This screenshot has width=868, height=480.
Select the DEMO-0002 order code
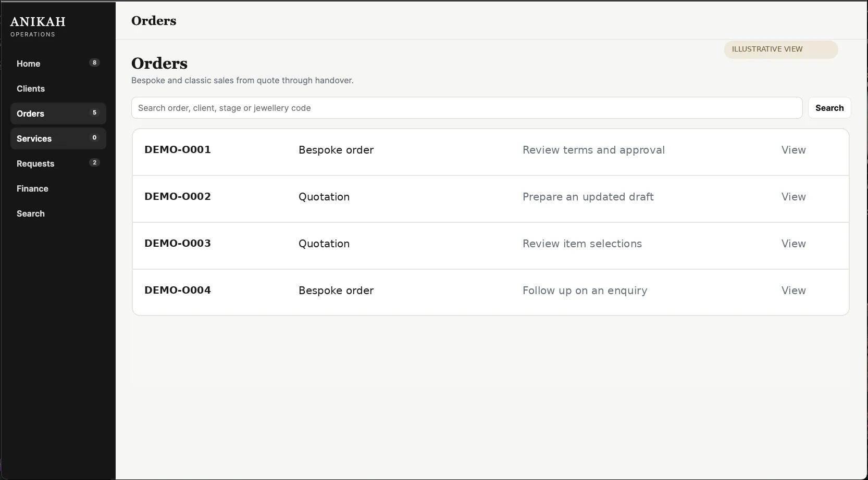pos(178,196)
